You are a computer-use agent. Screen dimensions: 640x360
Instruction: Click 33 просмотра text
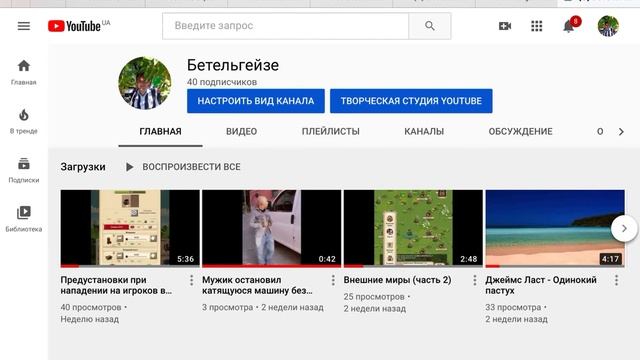pyautogui.click(x=513, y=307)
